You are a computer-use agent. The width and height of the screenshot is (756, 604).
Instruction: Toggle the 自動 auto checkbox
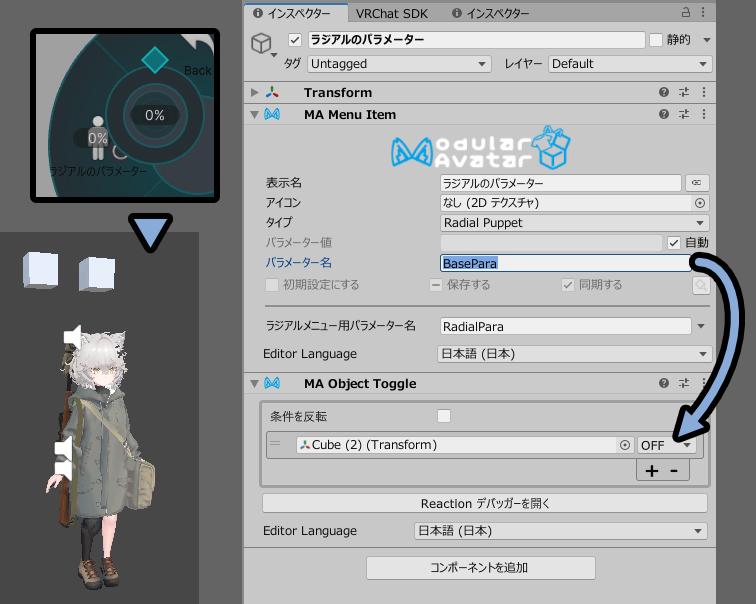(674, 243)
